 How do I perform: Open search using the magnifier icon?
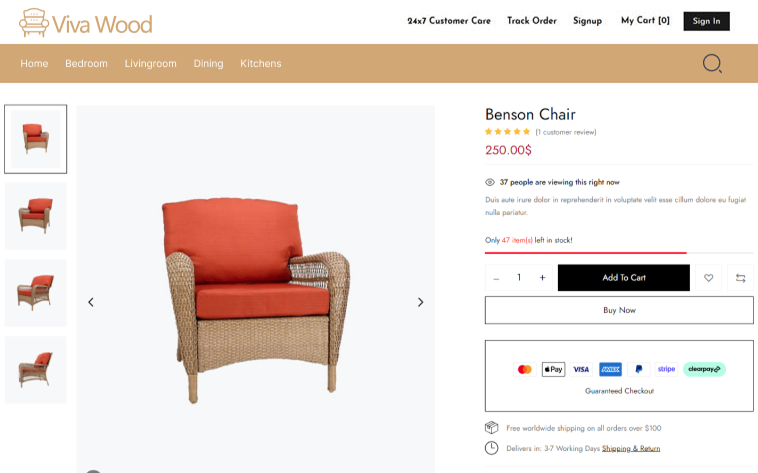coord(712,64)
